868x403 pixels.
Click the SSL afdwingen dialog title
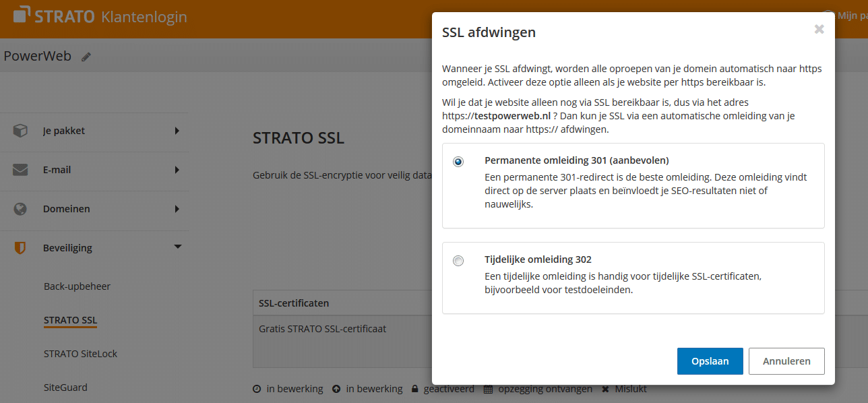[489, 32]
